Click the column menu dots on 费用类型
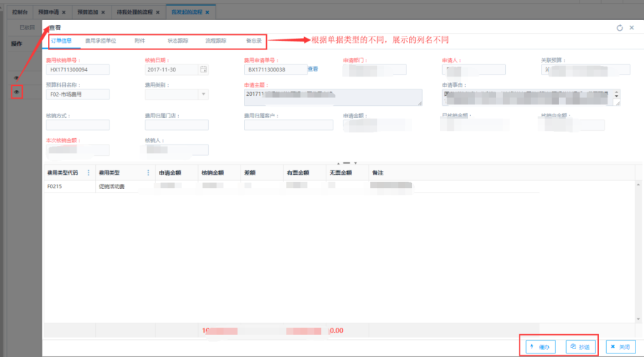644x357 pixels. click(x=148, y=172)
